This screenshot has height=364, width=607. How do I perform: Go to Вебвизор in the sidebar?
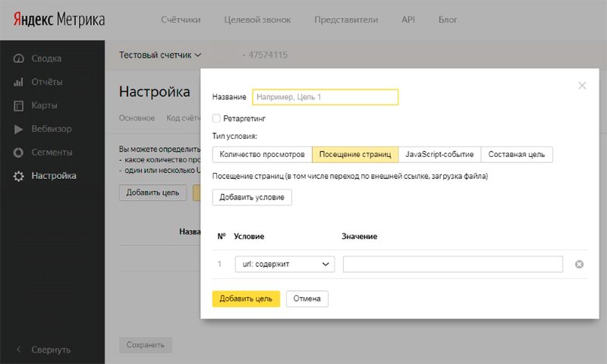tap(52, 129)
